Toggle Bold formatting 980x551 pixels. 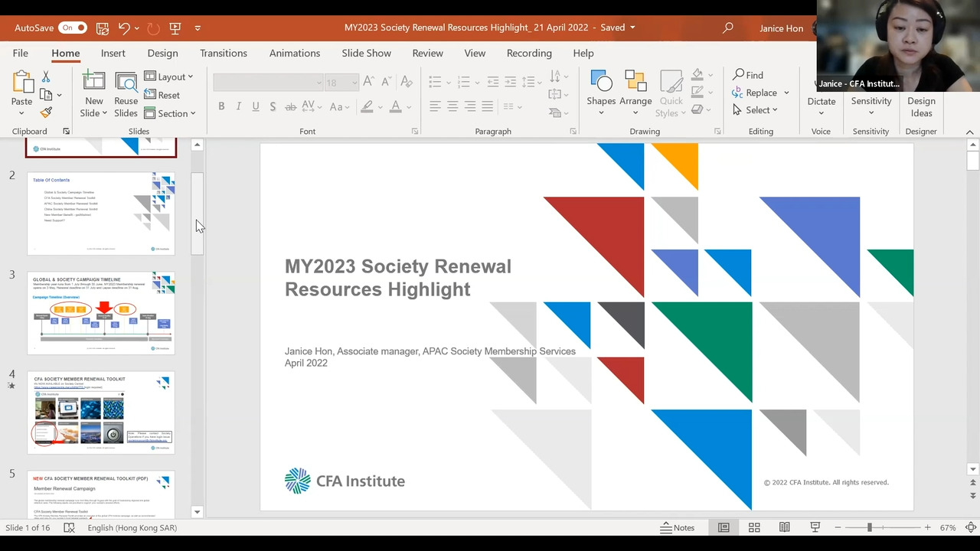click(x=221, y=106)
